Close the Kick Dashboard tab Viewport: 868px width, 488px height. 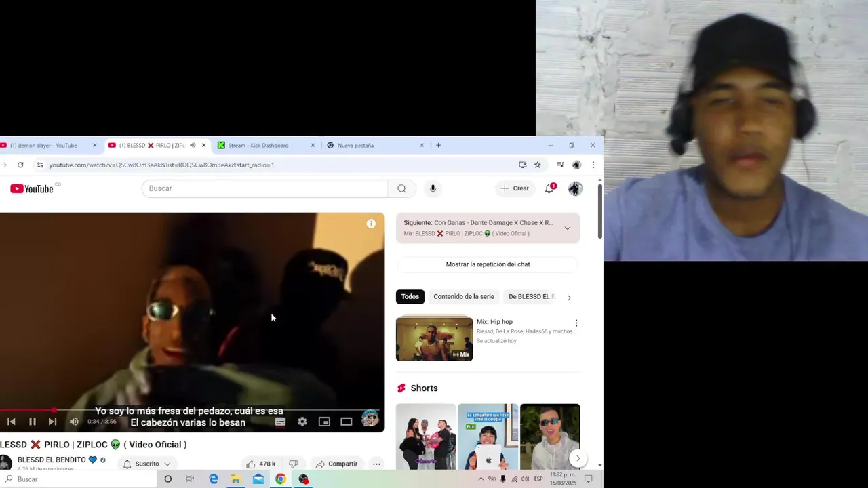(x=313, y=145)
